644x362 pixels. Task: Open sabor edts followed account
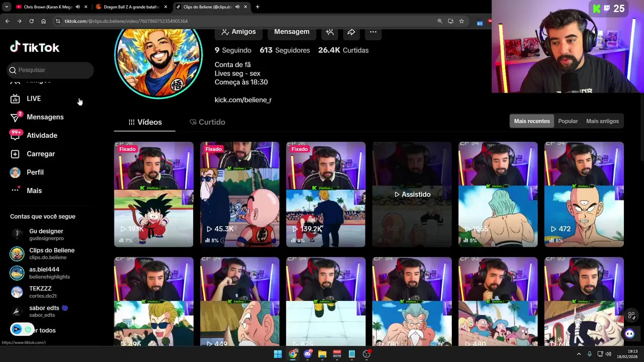45,311
